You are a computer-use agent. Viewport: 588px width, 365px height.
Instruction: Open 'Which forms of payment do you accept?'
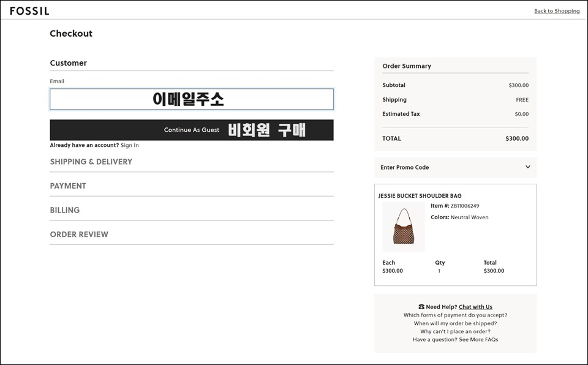[455, 315]
